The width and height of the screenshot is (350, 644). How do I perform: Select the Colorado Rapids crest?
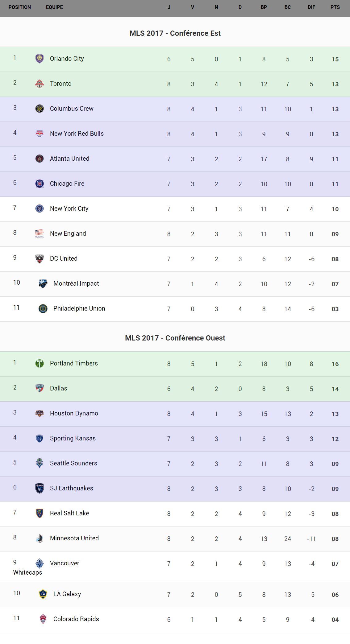click(x=43, y=619)
